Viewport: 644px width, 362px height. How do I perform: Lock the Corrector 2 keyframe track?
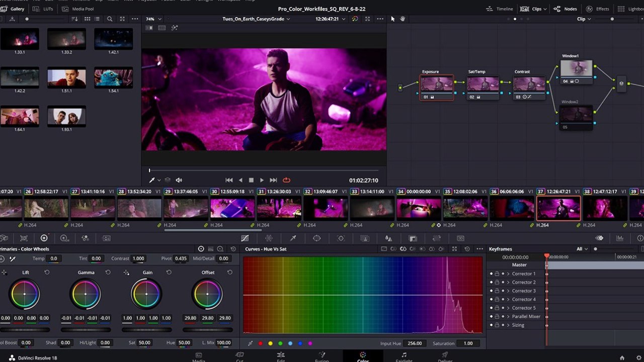497,282
